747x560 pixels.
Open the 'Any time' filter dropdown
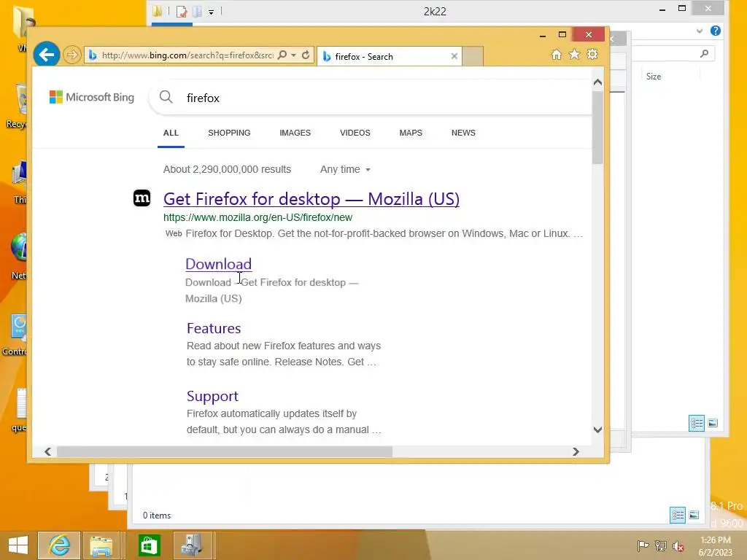(345, 169)
